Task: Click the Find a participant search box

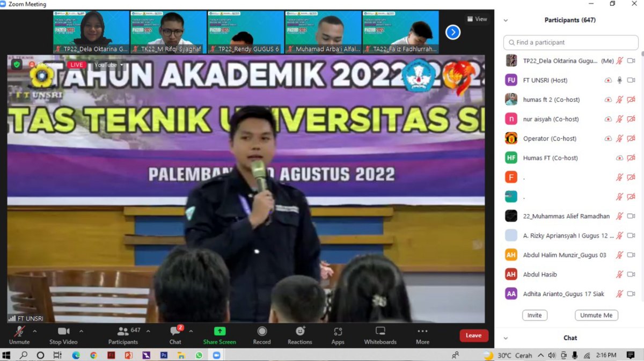Action: (570, 42)
